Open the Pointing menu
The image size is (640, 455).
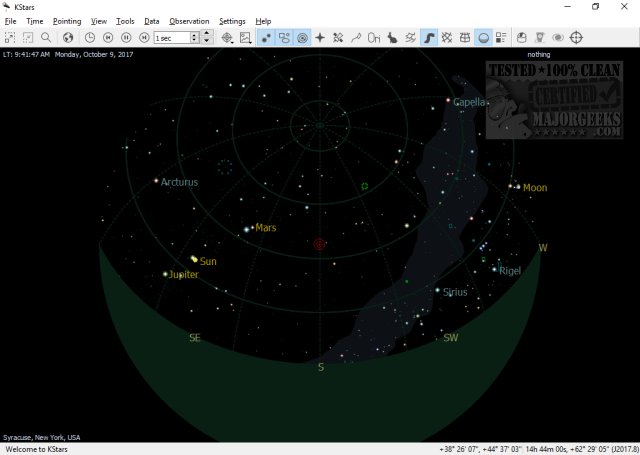pyautogui.click(x=67, y=21)
